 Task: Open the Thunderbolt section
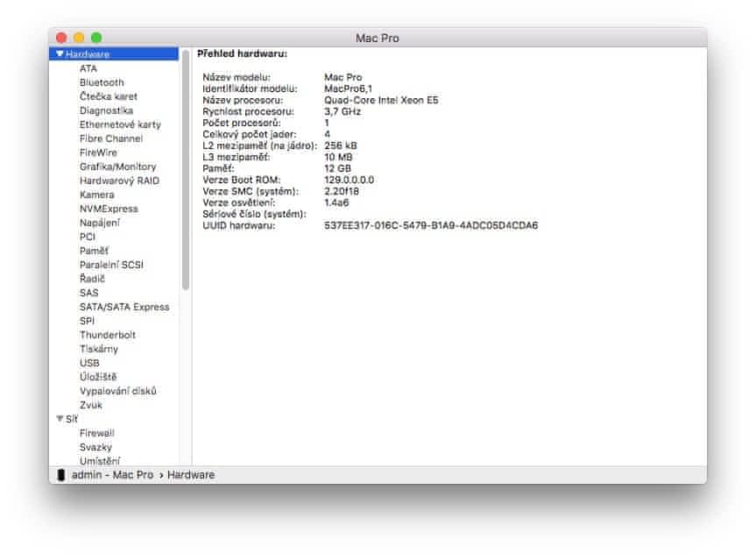[x=107, y=335]
